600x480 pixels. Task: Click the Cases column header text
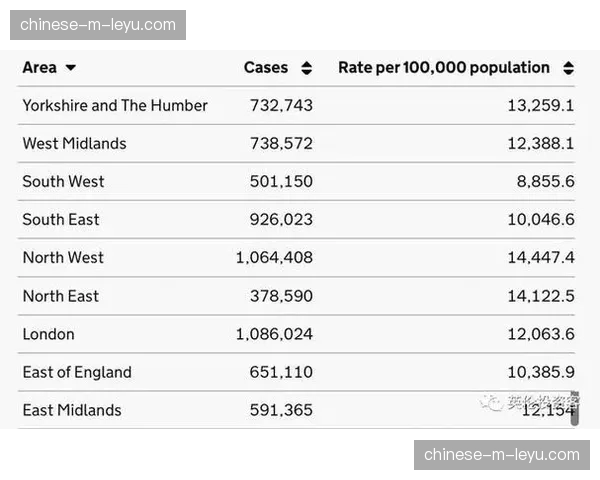point(265,68)
